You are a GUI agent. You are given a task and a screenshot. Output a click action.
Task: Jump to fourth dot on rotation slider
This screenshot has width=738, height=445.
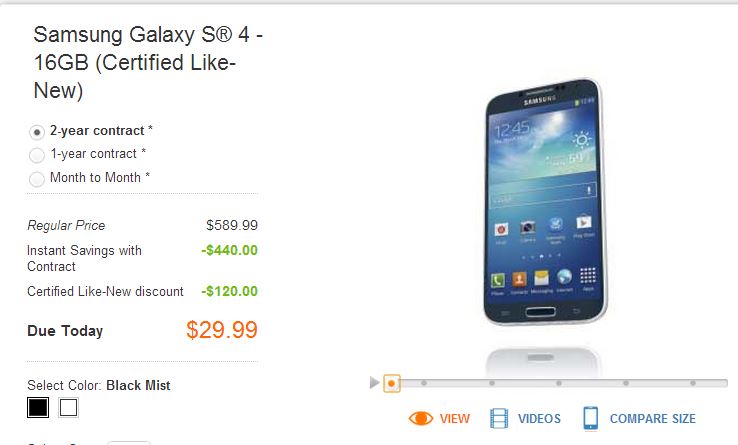(x=559, y=383)
